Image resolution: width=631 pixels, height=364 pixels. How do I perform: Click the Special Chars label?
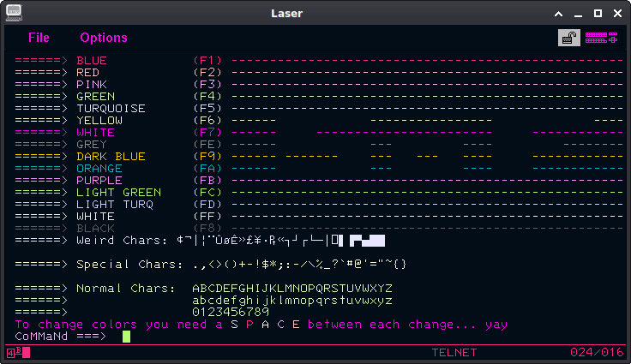(x=129, y=265)
